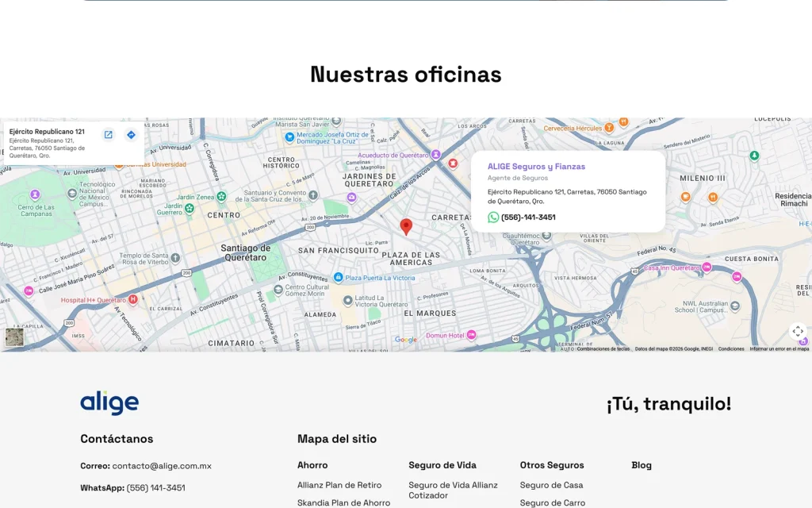This screenshot has width=812, height=508.
Task: Open Seguro de Vida Allianz Cotizador
Action: tap(453, 491)
